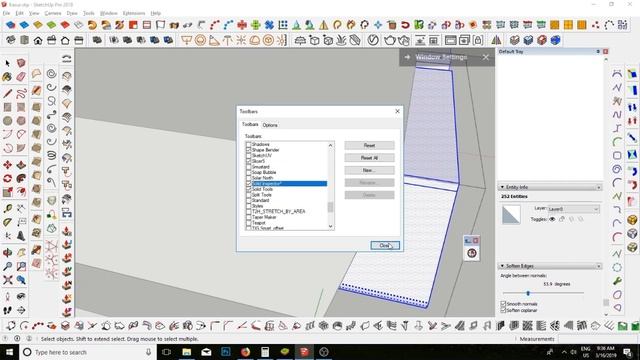
Task: Toggle the Standard toolbar checkbox
Action: point(248,200)
